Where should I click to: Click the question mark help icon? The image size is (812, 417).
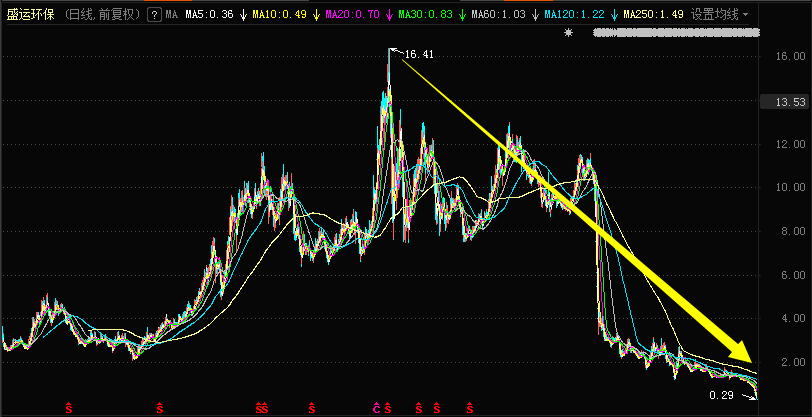[x=153, y=15]
